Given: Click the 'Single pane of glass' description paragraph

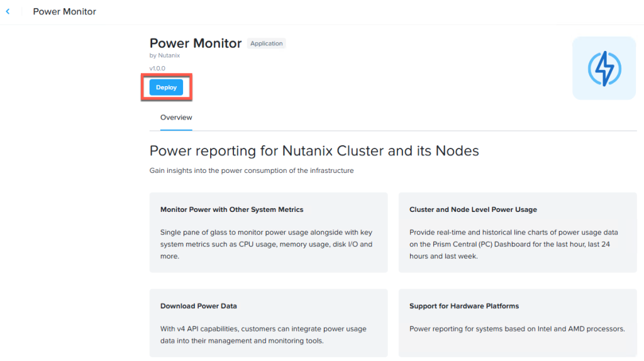Looking at the screenshot, I should 267,244.
